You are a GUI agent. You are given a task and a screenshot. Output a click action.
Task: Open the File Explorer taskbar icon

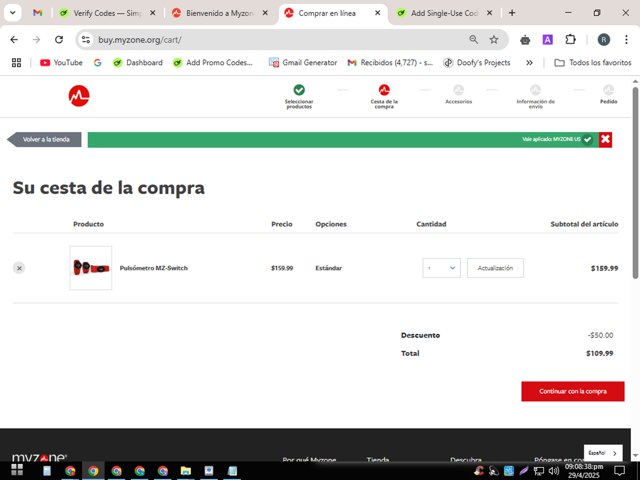pos(186,471)
